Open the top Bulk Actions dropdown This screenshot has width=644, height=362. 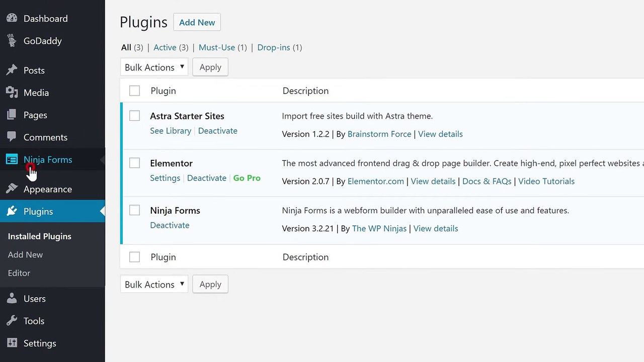[154, 67]
